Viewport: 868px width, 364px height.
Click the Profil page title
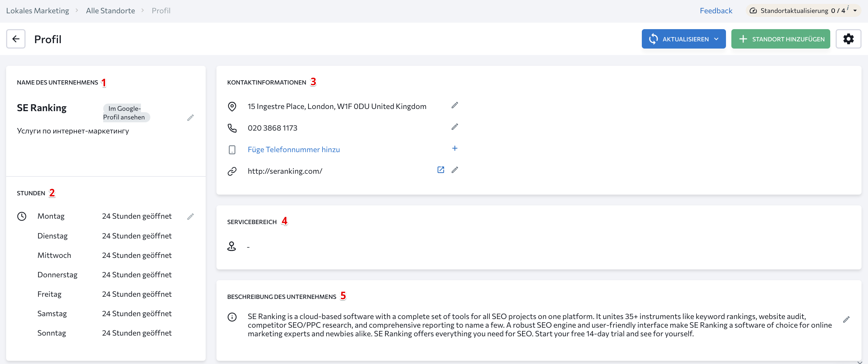coord(48,39)
